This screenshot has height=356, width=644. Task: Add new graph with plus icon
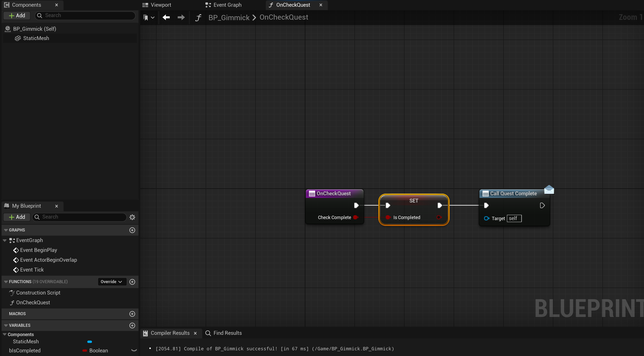[x=132, y=230]
